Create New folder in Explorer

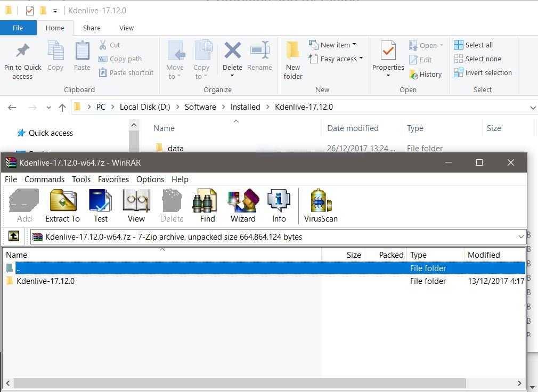pyautogui.click(x=293, y=60)
